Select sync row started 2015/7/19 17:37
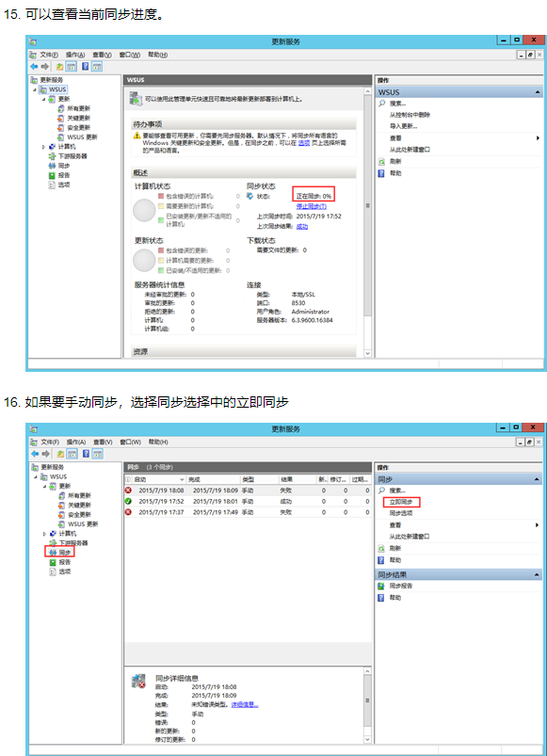547x756 pixels. click(248, 512)
